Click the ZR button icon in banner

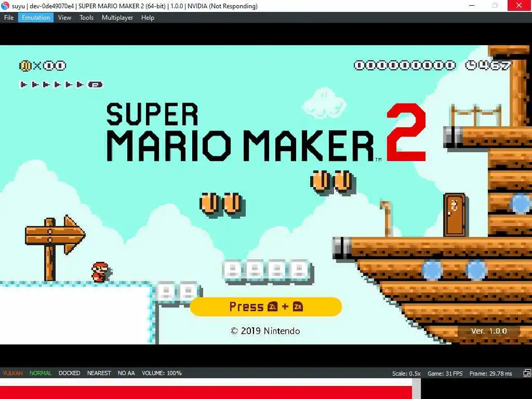(x=298, y=307)
